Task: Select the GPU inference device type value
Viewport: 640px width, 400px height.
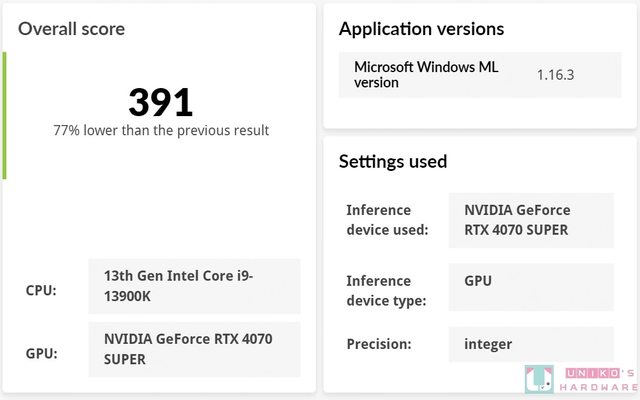Action: (478, 281)
